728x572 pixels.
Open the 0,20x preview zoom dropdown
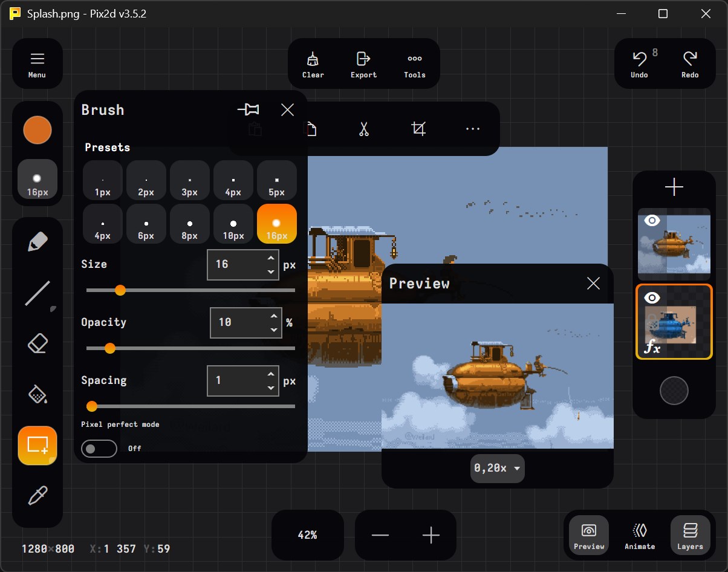tap(498, 468)
